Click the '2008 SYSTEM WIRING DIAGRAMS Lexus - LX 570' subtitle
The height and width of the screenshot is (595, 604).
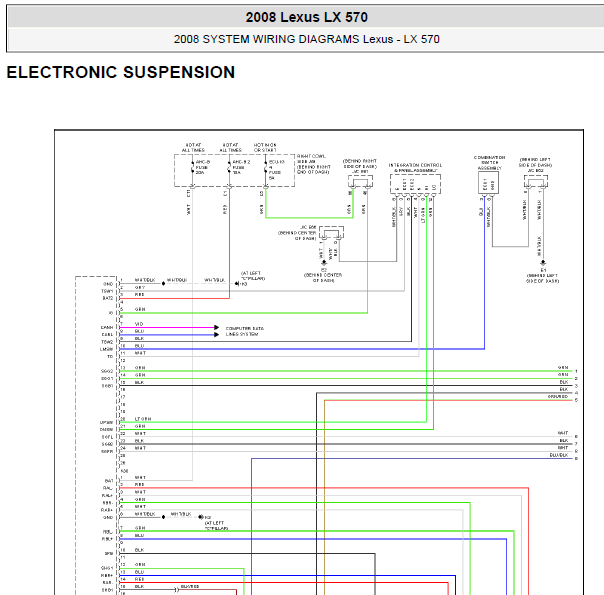[x=307, y=39]
